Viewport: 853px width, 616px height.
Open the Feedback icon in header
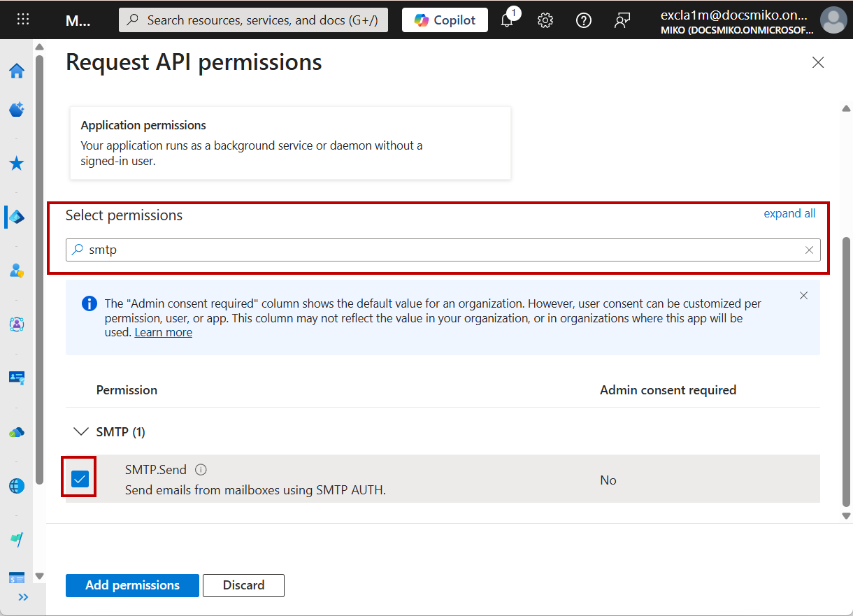pyautogui.click(x=622, y=20)
